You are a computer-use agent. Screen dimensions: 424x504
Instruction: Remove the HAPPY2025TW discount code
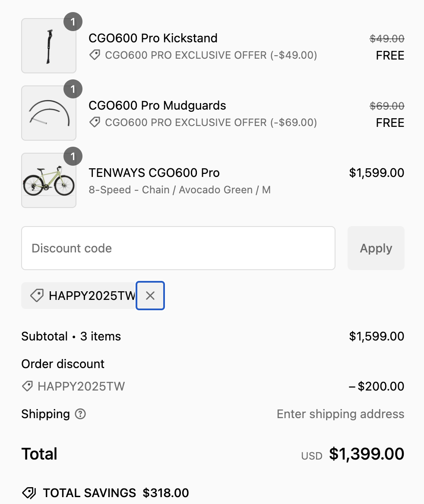tap(150, 296)
